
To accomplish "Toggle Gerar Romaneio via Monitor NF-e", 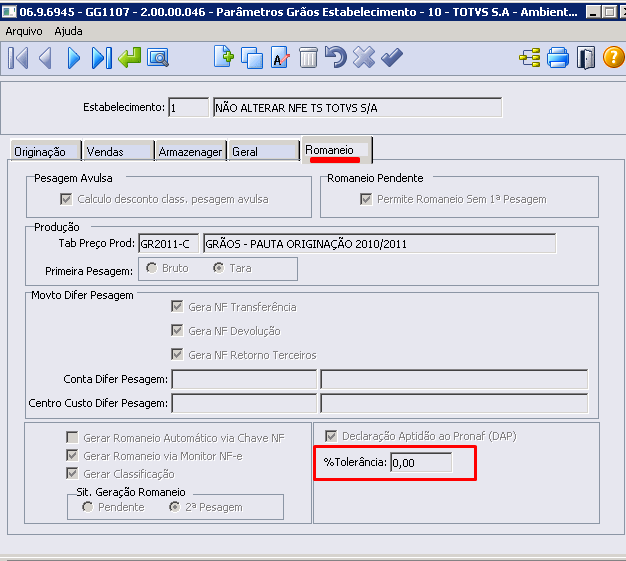I will pyautogui.click(x=72, y=456).
